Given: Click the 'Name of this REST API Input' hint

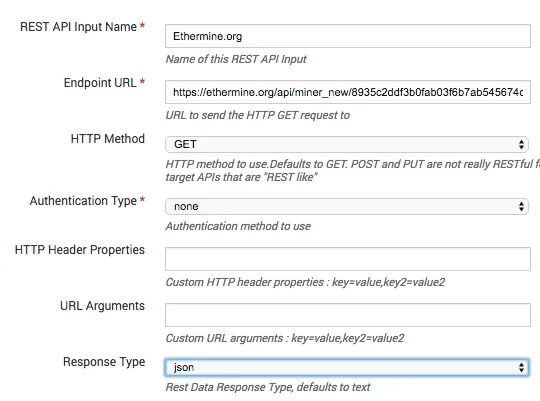Looking at the screenshot, I should coord(236,59).
